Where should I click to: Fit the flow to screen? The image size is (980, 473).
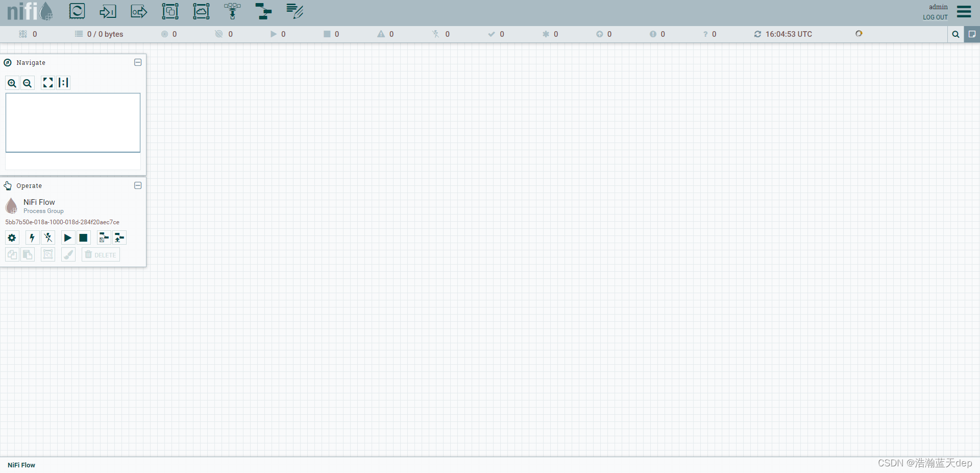click(48, 83)
